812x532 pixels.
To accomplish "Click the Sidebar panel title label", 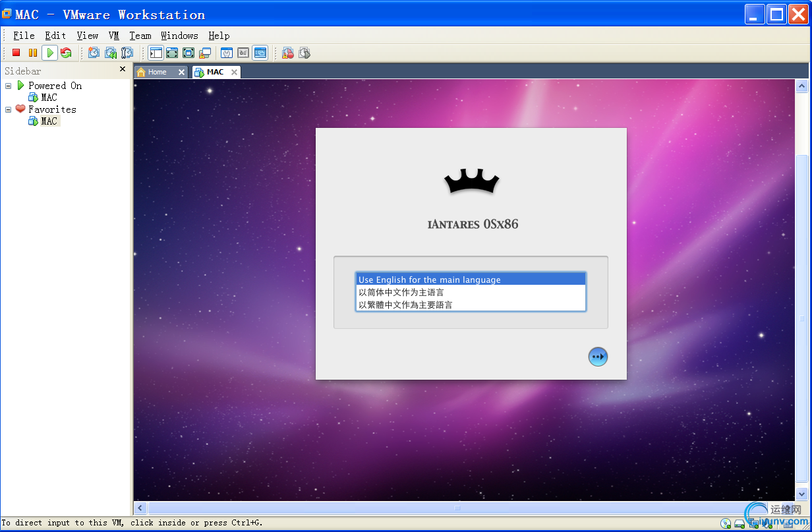I will pos(23,71).
